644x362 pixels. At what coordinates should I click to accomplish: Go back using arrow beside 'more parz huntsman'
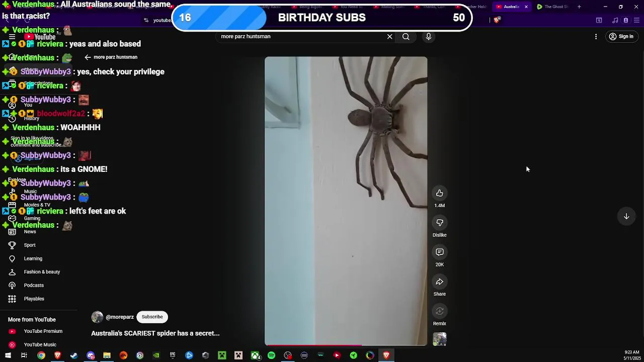[88, 57]
